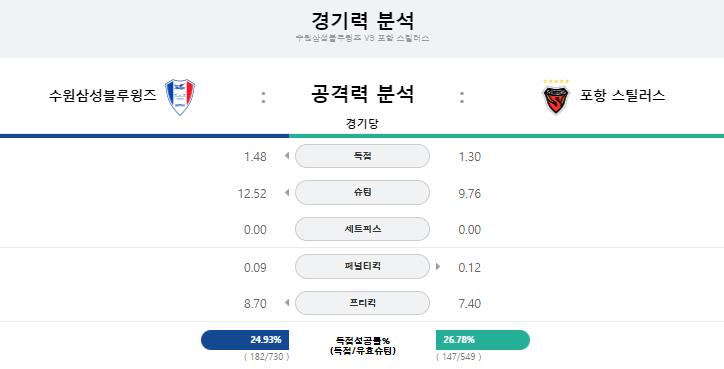Image resolution: width=724 pixels, height=369 pixels.
Task: Click the 포항 스틸러스 team name
Action: (x=622, y=96)
